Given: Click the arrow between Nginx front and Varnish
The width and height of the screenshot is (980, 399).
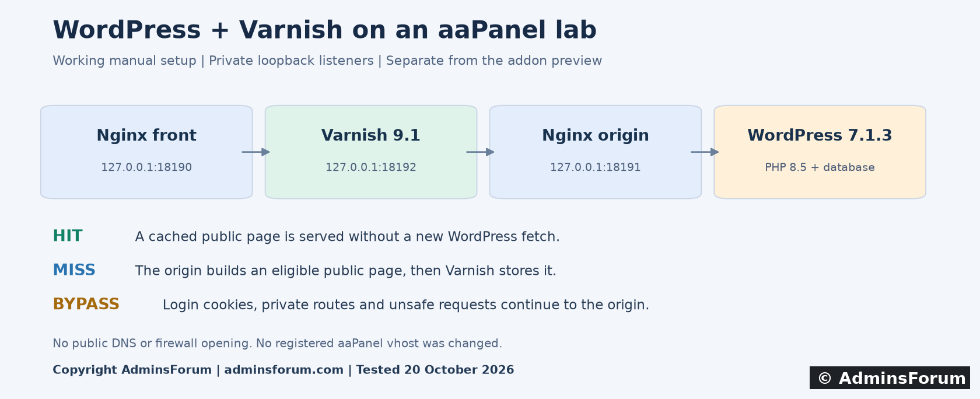Looking at the screenshot, I should coord(256,152).
